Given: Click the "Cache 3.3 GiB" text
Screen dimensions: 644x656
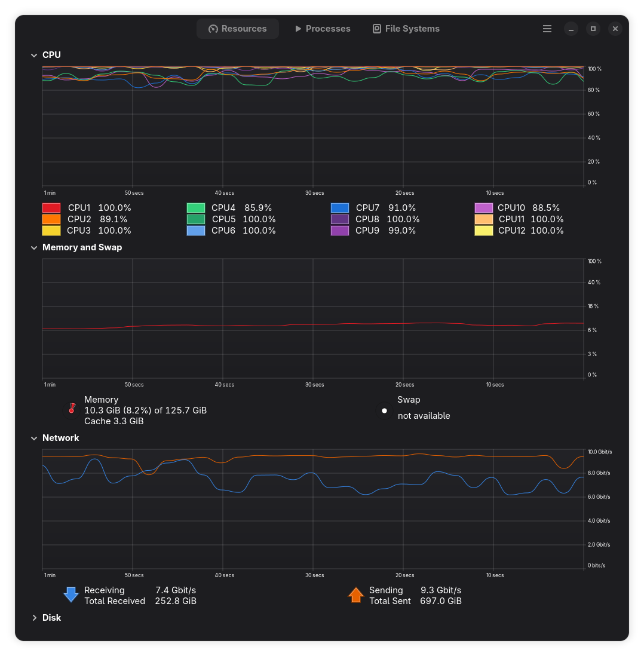Looking at the screenshot, I should click(114, 421).
